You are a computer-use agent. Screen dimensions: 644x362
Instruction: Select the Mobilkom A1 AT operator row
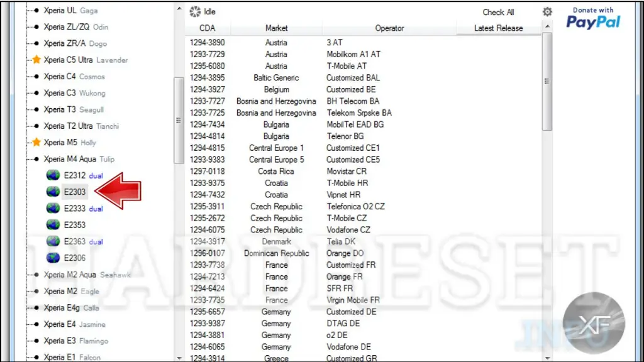pos(363,54)
